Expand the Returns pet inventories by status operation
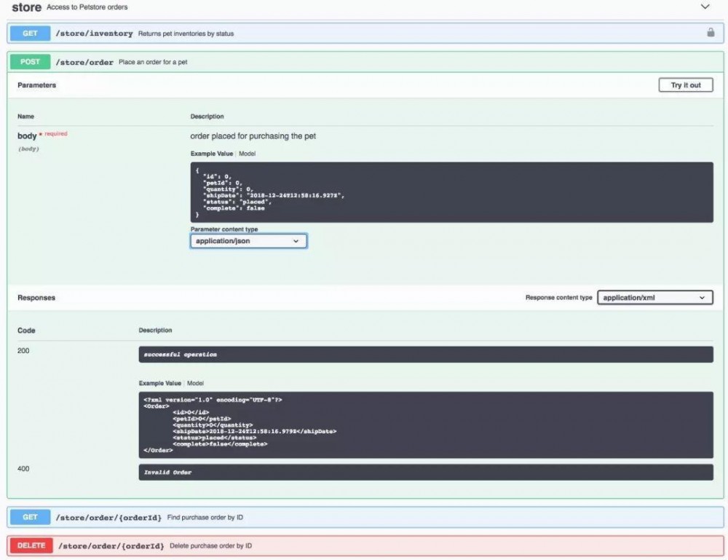Screen dimensions: 728x560 (186, 33)
